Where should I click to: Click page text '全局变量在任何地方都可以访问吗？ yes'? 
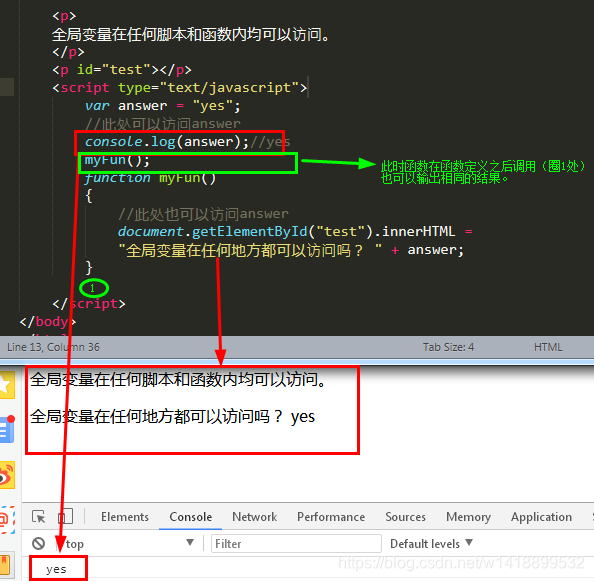click(x=173, y=417)
